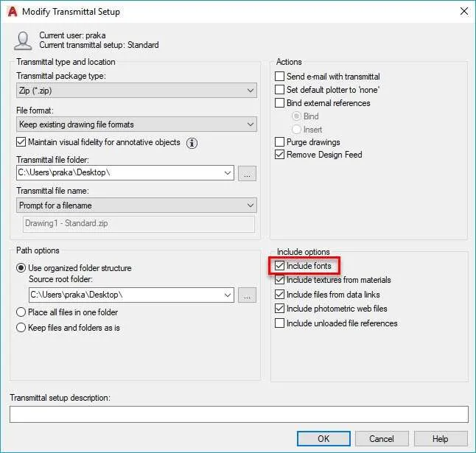Open Help for transmittal setup

441,439
